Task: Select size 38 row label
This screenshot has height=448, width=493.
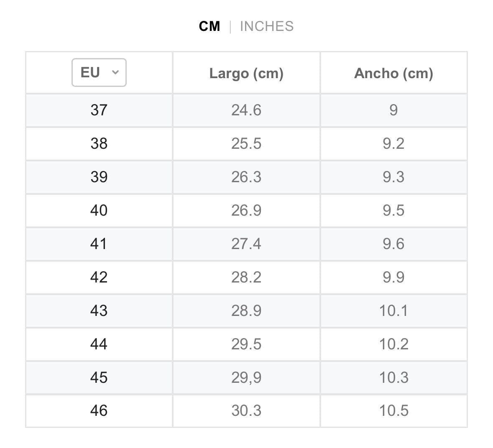Action: 99,143
